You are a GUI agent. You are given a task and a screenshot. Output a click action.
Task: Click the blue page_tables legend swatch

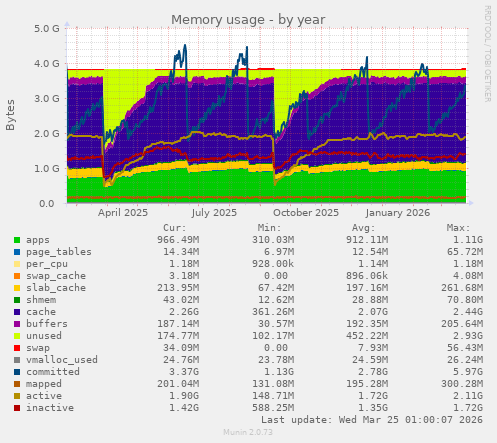[17, 252]
